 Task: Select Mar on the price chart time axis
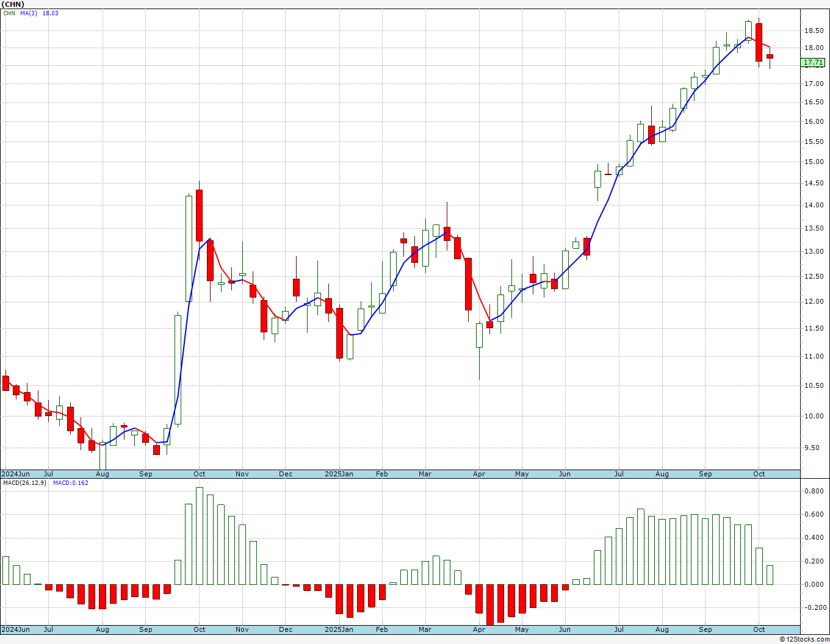pyautogui.click(x=425, y=474)
